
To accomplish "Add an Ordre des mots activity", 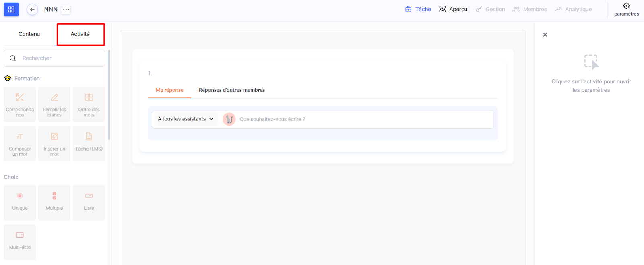I will click(x=89, y=104).
